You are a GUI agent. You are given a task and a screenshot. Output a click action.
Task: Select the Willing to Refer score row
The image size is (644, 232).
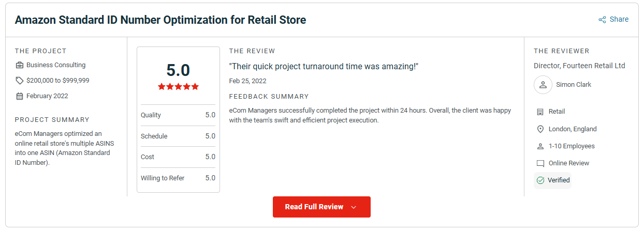coord(178,178)
